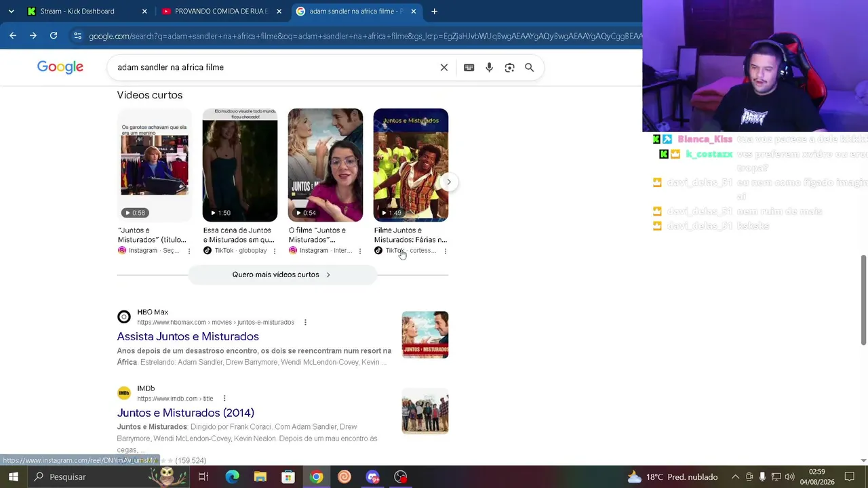
Task: Click HBO Max result poster thumbnail
Action: click(x=425, y=335)
